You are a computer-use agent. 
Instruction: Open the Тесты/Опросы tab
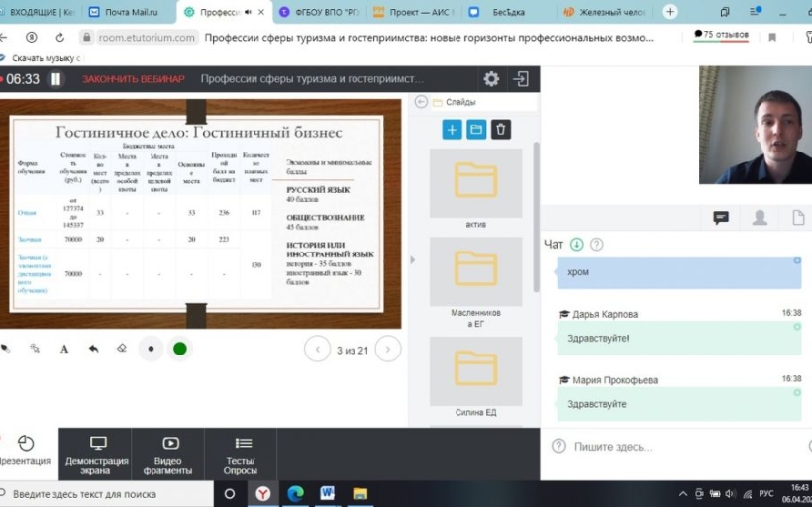241,456
